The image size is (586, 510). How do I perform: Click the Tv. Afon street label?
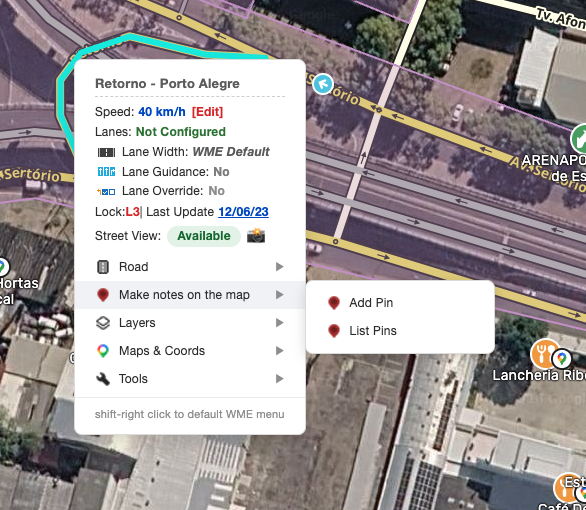[x=561, y=18]
